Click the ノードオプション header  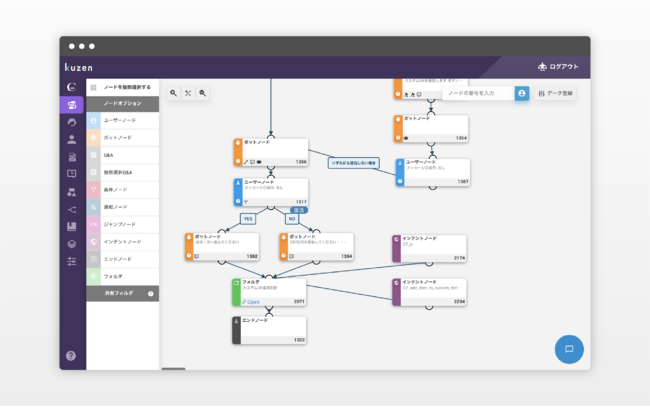123,104
